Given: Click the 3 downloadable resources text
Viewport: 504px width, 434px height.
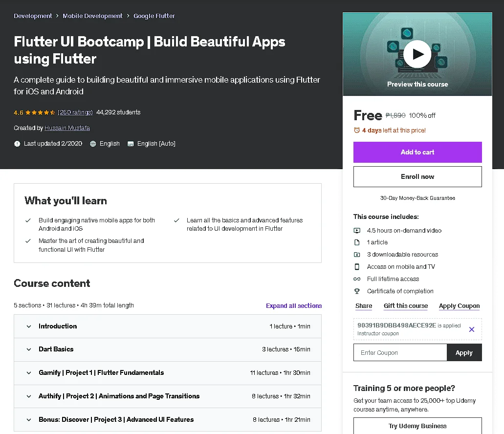Looking at the screenshot, I should (x=402, y=255).
